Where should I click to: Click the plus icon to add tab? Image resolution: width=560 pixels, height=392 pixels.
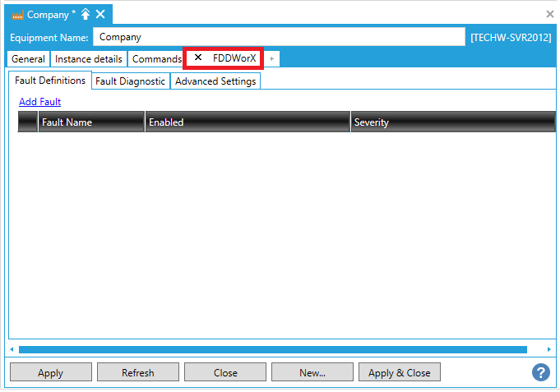click(272, 59)
